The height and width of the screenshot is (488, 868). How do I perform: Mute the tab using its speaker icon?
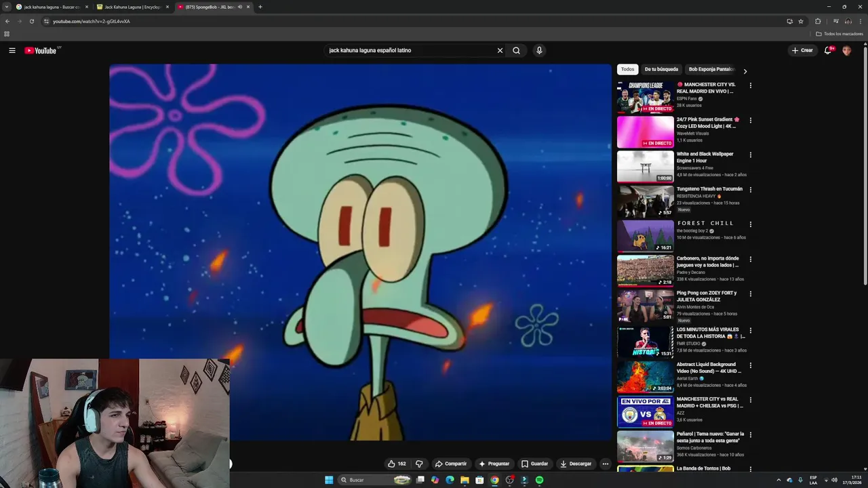[240, 7]
